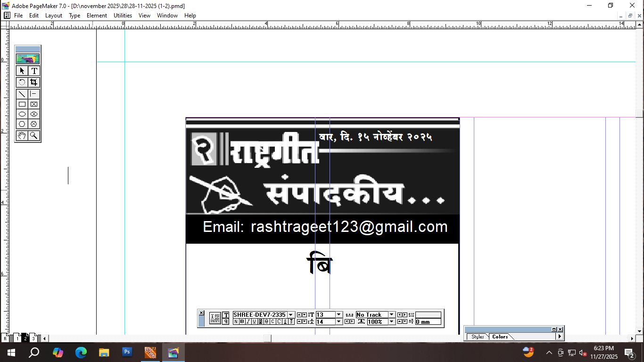Switch control palette to character view
The width and height of the screenshot is (644, 362).
pos(226,315)
